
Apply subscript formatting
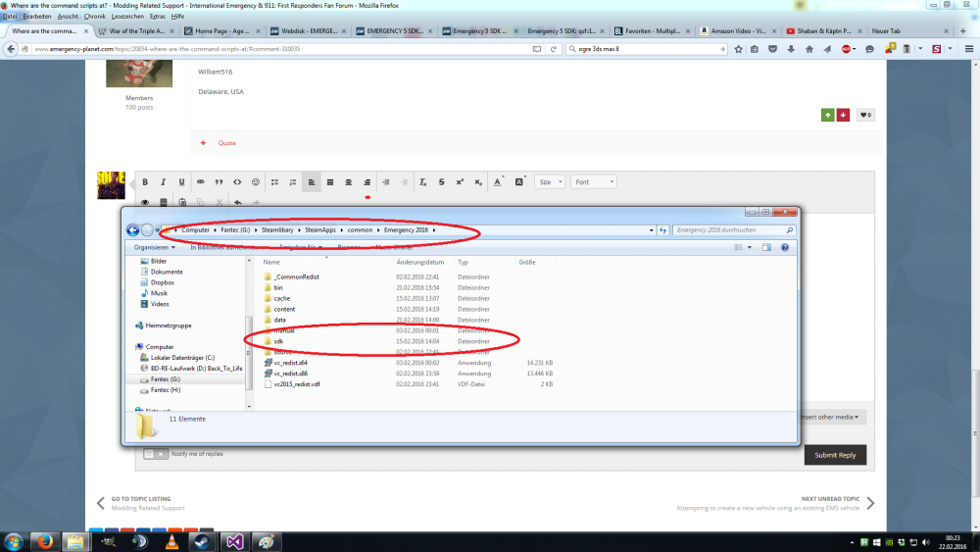click(x=478, y=182)
